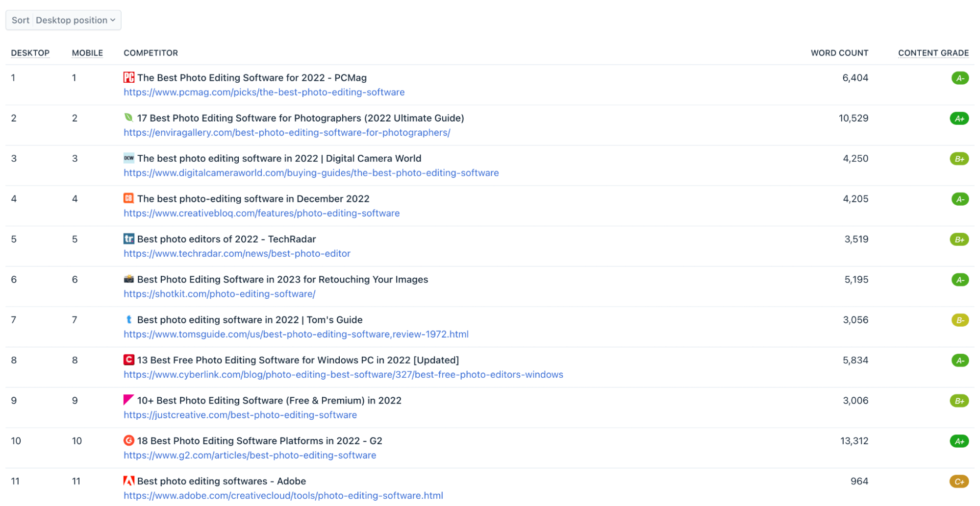Select title 'The Best Photo Editing Software for 2022 - PCMag'

click(252, 77)
